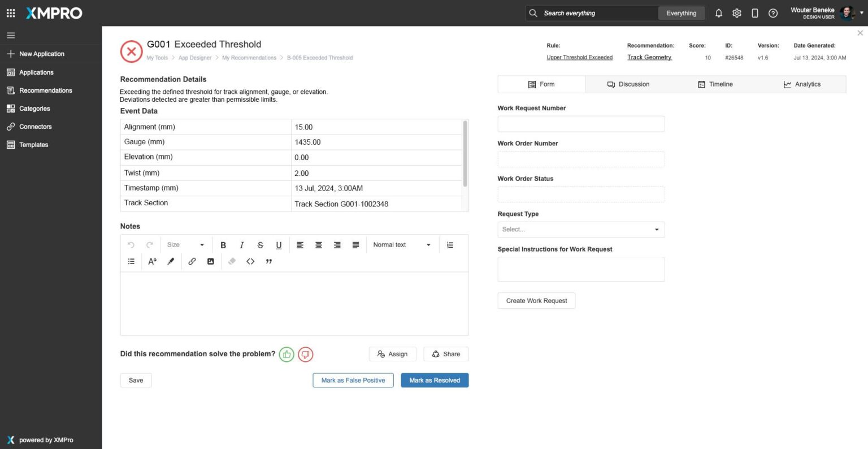
Task: Add a blockquote in the notes
Action: click(269, 261)
